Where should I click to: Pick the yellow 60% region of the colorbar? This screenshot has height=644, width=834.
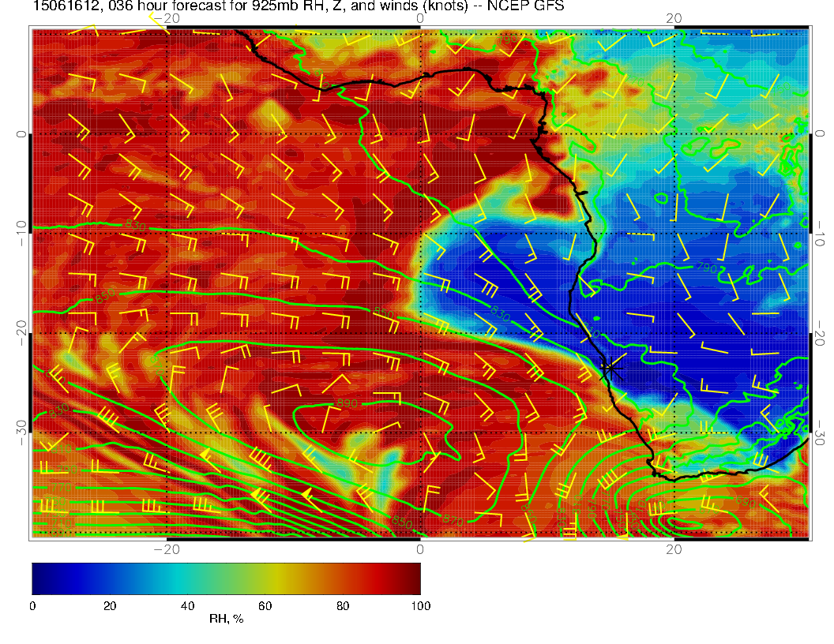[x=265, y=578]
